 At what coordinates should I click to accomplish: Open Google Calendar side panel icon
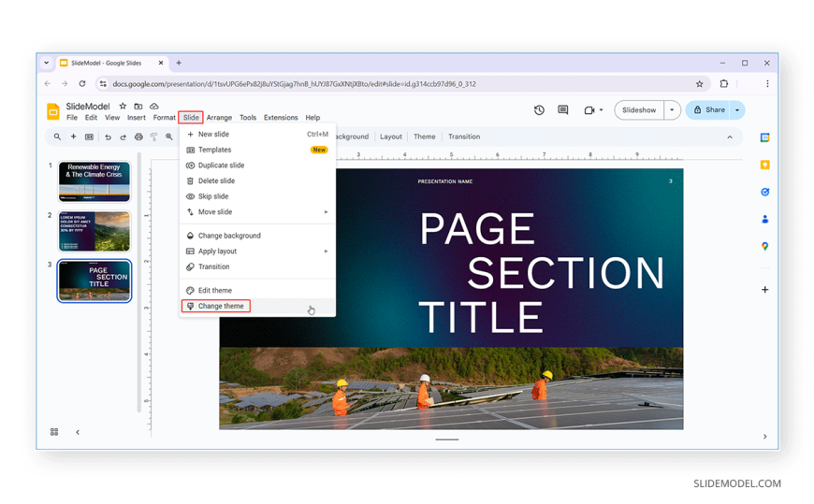(x=764, y=137)
